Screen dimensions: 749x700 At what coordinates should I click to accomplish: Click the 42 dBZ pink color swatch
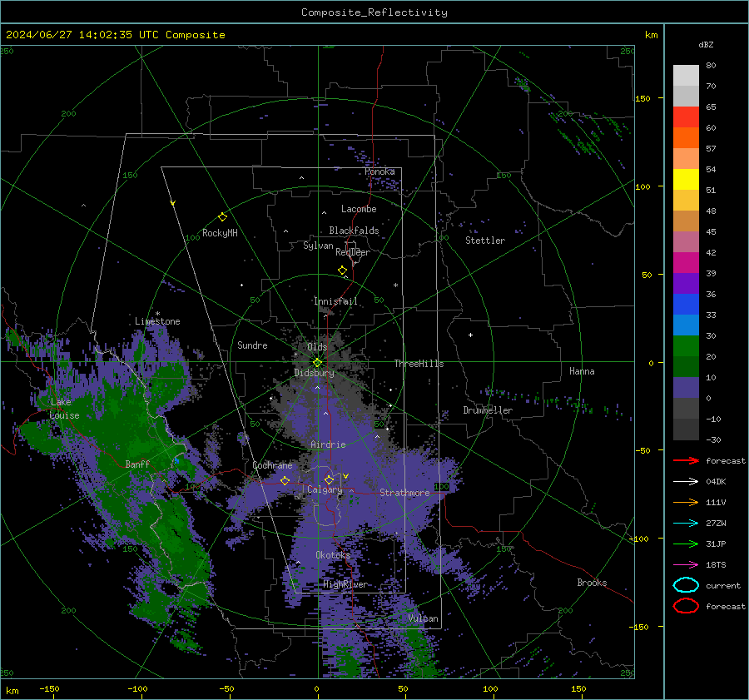[686, 241]
